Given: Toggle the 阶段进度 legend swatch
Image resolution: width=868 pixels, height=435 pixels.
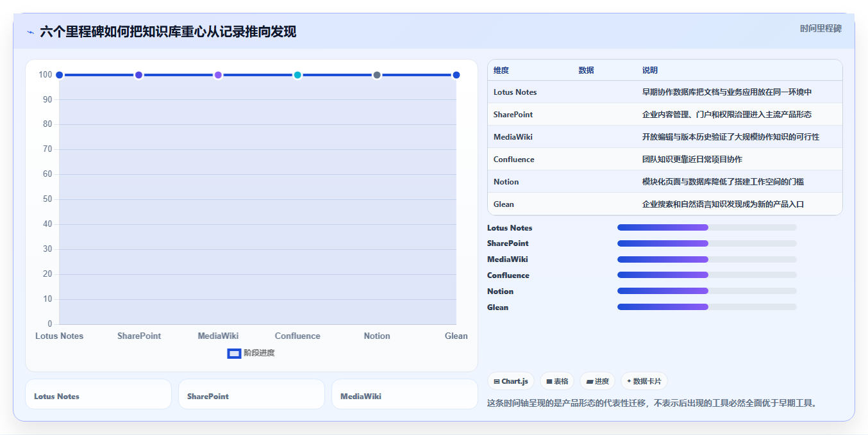Looking at the screenshot, I should tap(234, 353).
